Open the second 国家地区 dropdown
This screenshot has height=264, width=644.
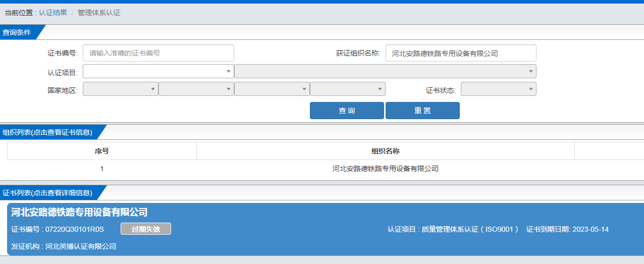tap(196, 89)
